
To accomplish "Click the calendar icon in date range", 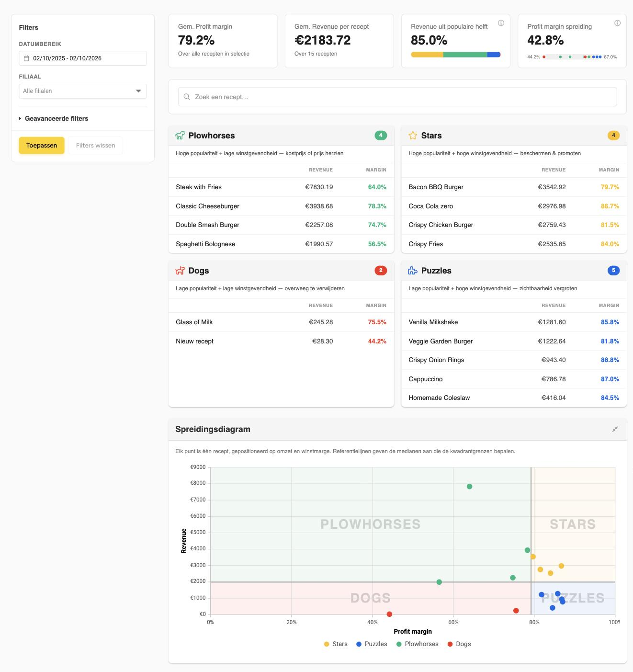I will pos(26,58).
